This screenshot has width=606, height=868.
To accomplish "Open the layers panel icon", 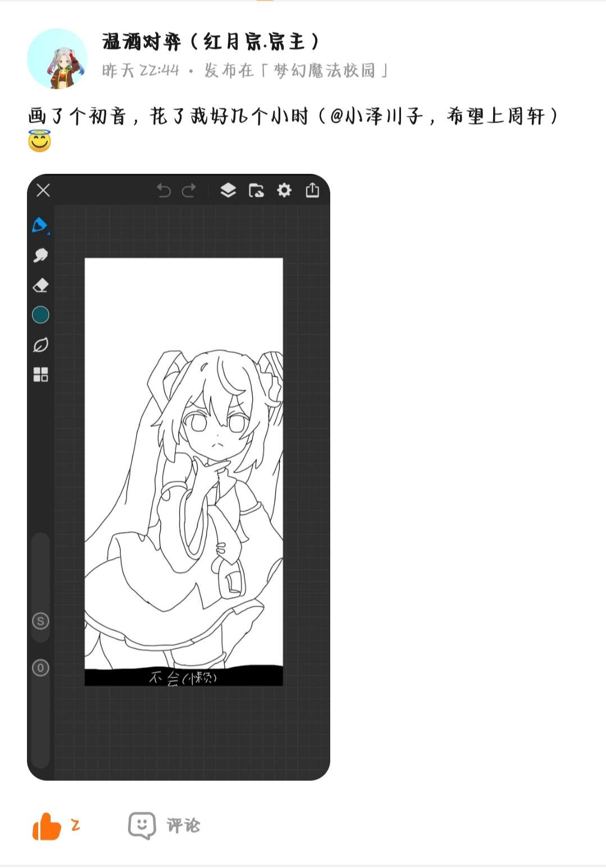I will click(228, 190).
